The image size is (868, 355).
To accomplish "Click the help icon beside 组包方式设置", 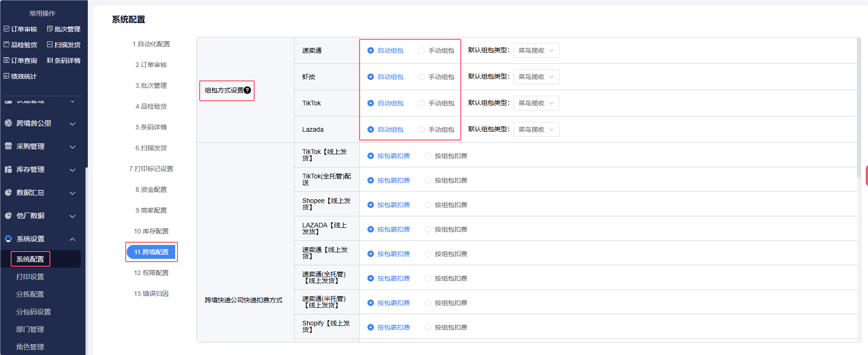I will click(247, 90).
